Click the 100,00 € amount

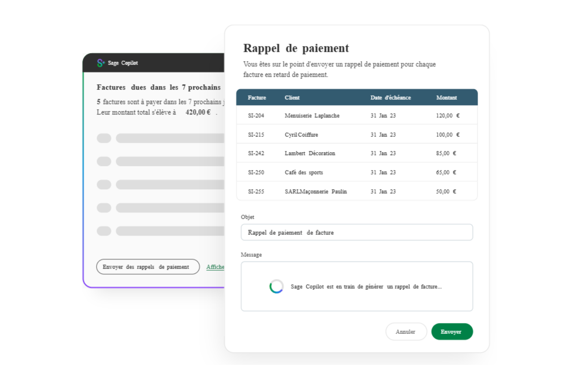point(447,135)
